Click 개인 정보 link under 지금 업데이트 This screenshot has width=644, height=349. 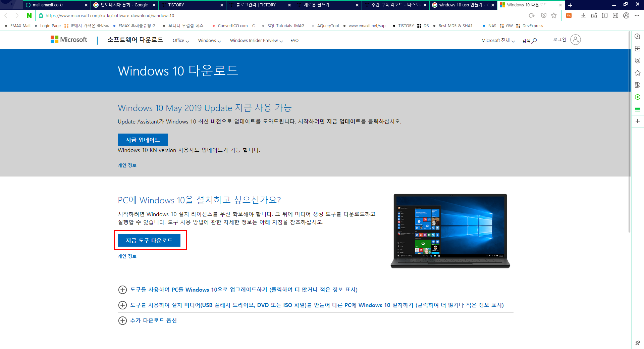coord(127,165)
